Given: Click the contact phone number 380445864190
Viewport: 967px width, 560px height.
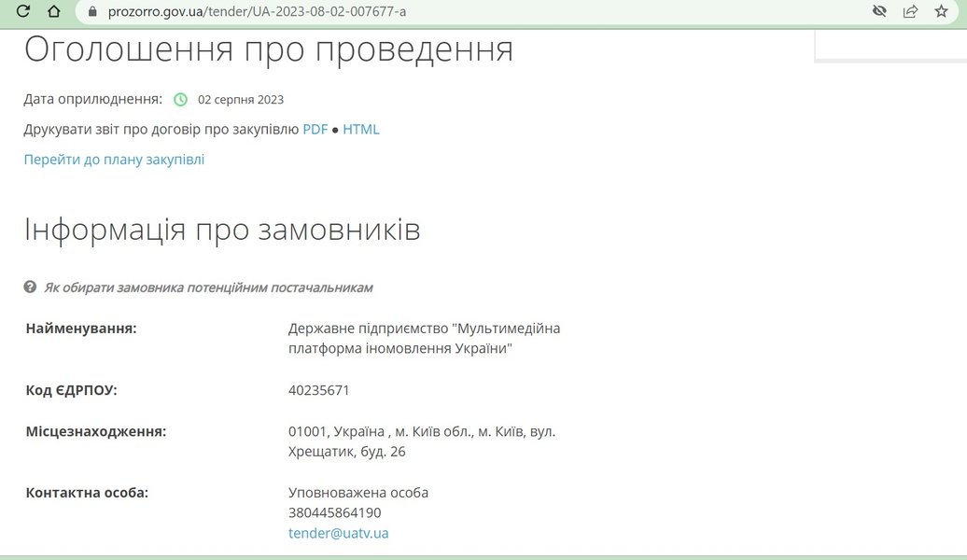Looking at the screenshot, I should 335,512.
